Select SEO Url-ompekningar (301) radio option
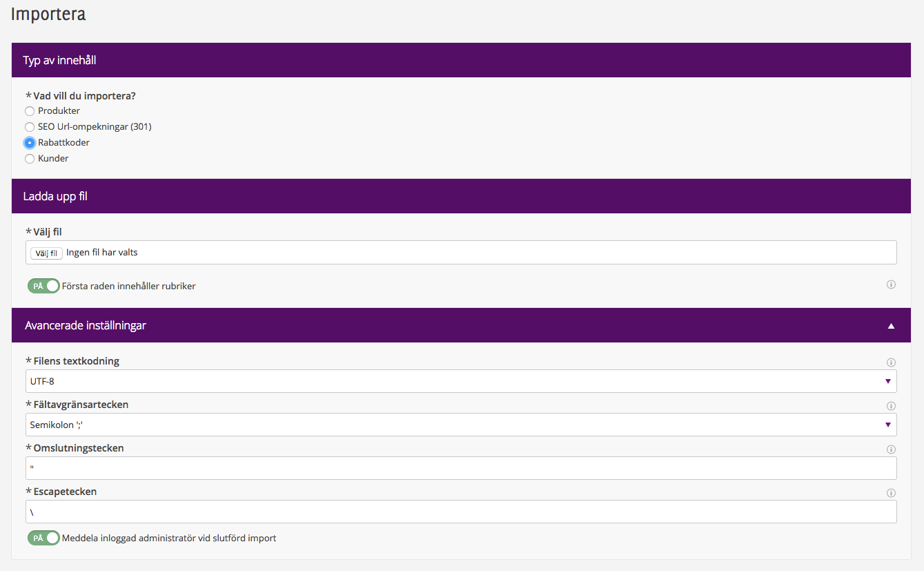 pos(30,127)
